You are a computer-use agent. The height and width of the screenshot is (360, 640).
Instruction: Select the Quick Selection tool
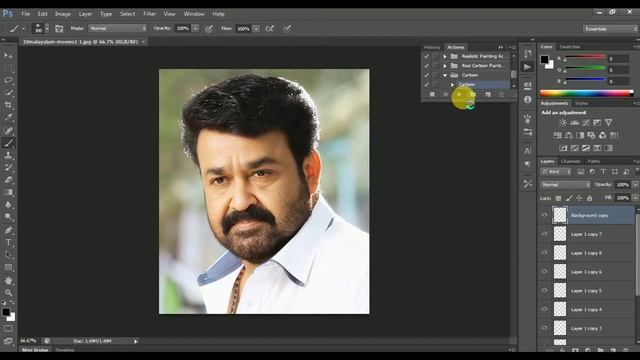[x=8, y=92]
